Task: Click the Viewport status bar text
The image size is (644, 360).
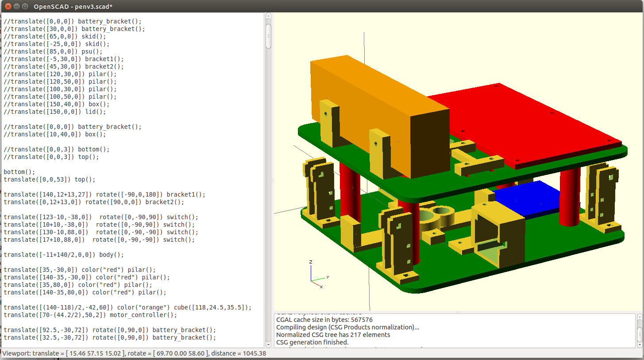Action: 134,354
